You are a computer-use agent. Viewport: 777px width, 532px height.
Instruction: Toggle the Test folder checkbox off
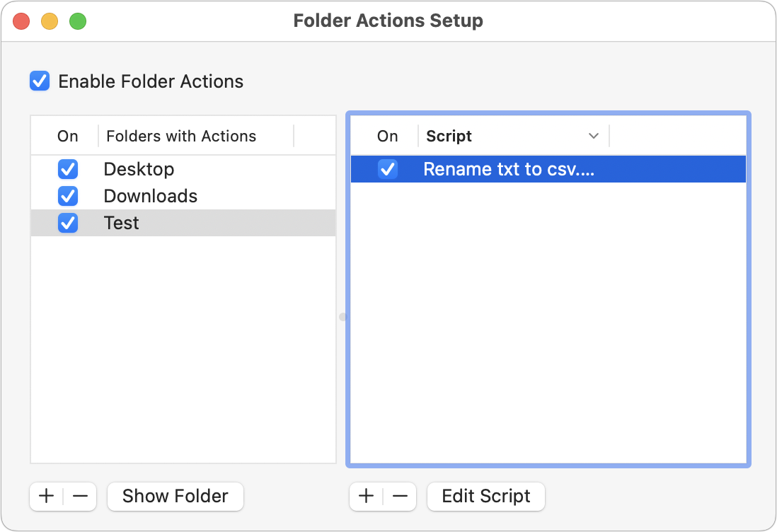point(68,223)
